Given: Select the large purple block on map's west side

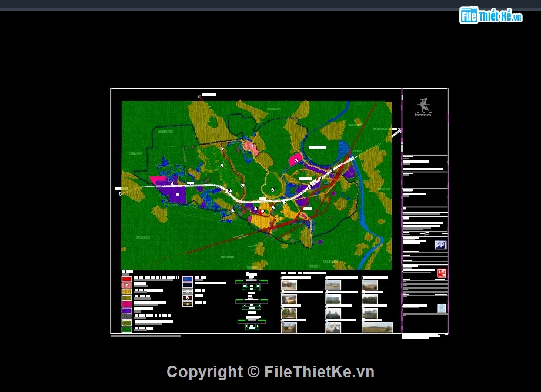Looking at the screenshot, I should pyautogui.click(x=175, y=194).
